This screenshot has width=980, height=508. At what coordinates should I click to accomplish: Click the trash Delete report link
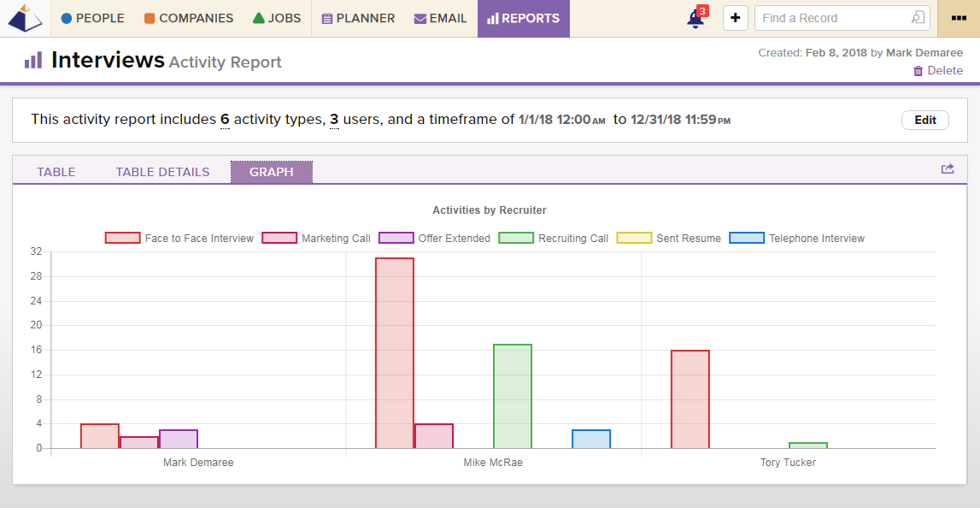pyautogui.click(x=937, y=71)
